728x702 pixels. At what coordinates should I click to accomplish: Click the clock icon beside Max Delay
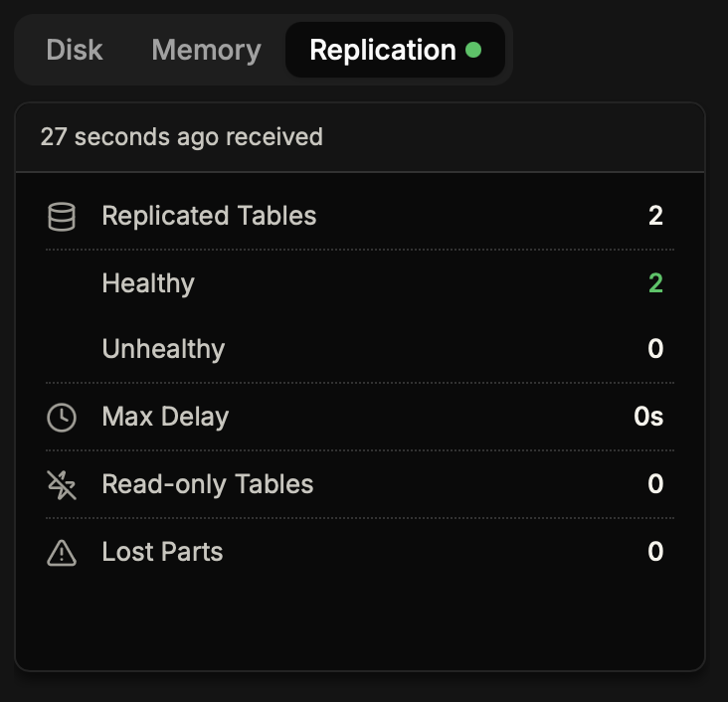coord(62,418)
